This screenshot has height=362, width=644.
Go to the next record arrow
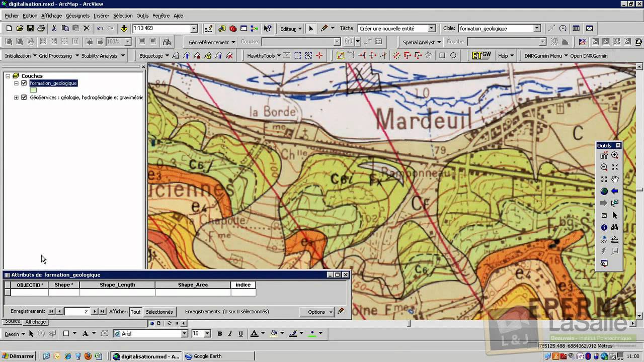coord(94,312)
